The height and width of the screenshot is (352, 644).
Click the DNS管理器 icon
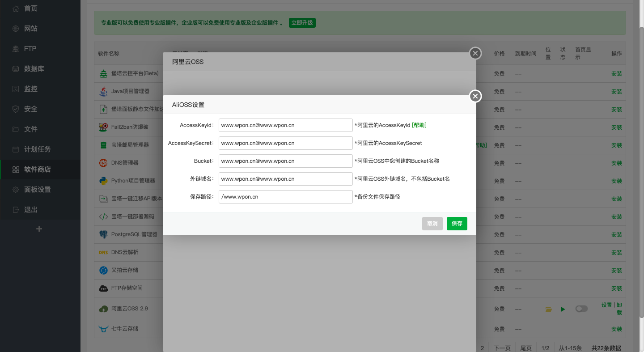point(103,163)
